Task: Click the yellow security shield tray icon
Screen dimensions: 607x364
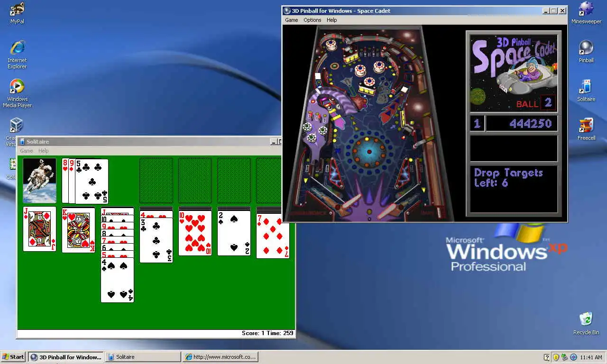Action: 556,357
